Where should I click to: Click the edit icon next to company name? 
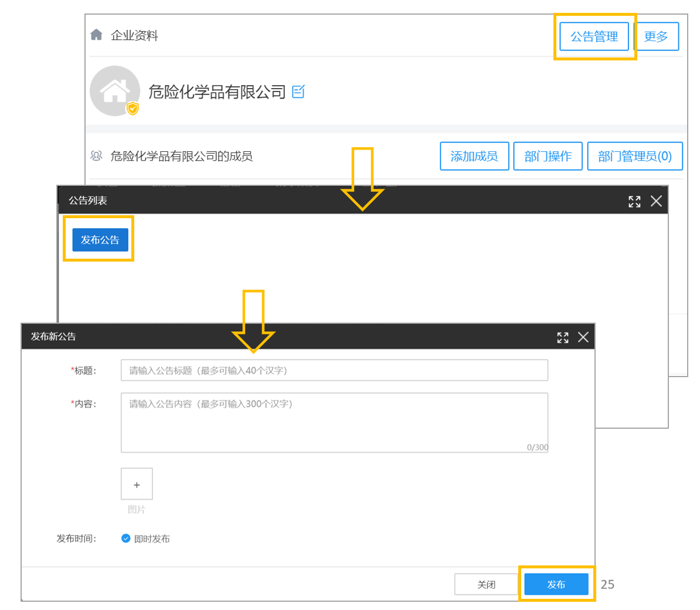pos(298,91)
